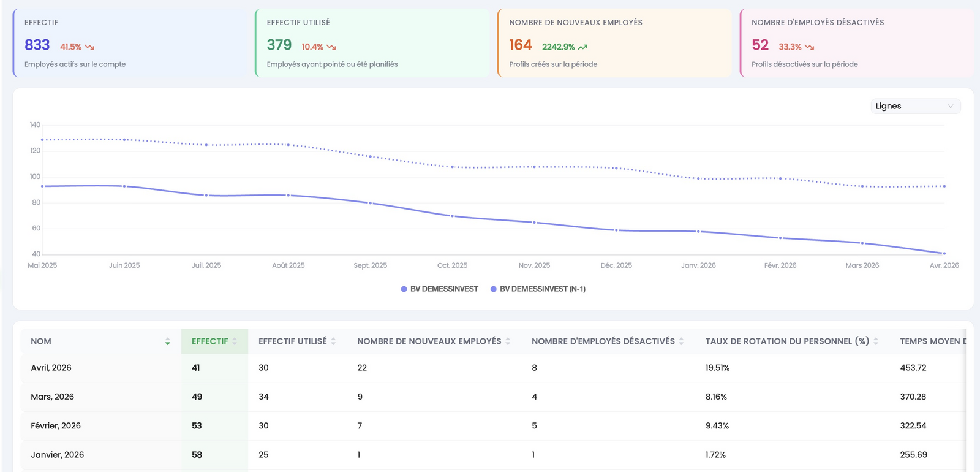Select the EFFECTIF UTILISÉ summary card

pyautogui.click(x=372, y=43)
